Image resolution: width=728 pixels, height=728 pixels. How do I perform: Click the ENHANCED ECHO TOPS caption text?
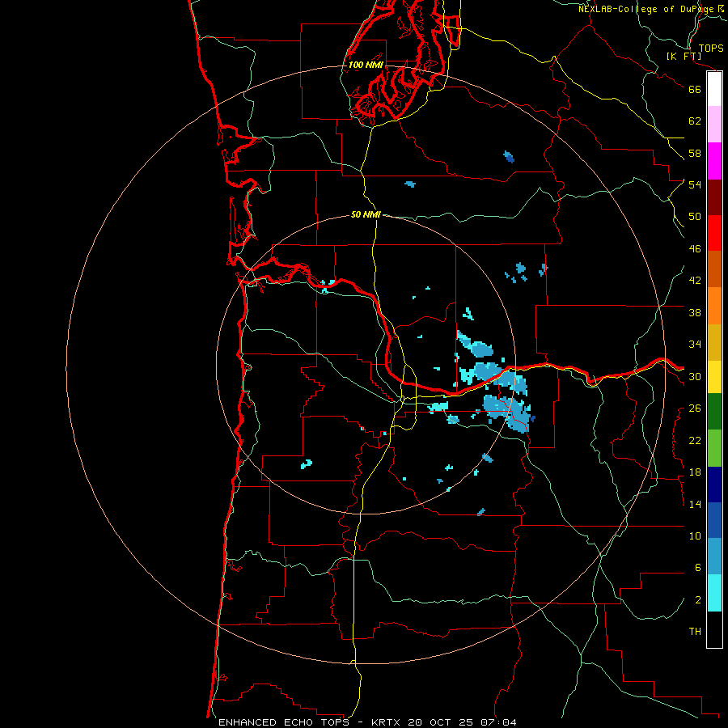tap(284, 722)
